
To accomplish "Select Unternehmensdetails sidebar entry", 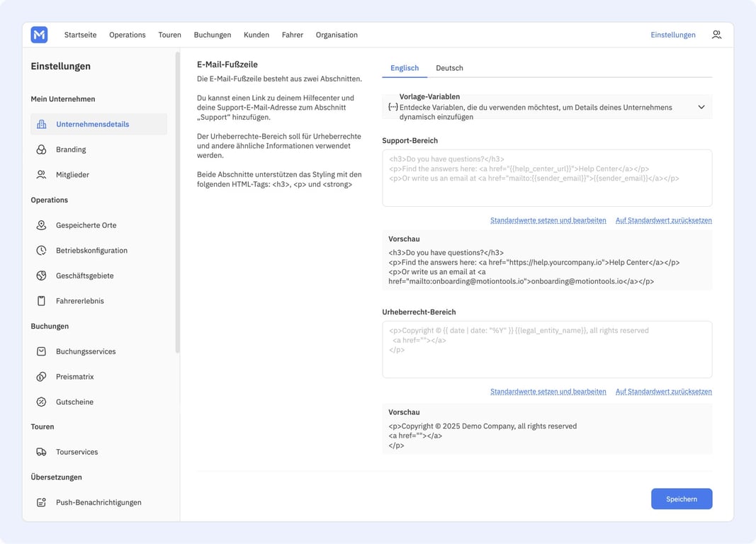I will [x=98, y=125].
